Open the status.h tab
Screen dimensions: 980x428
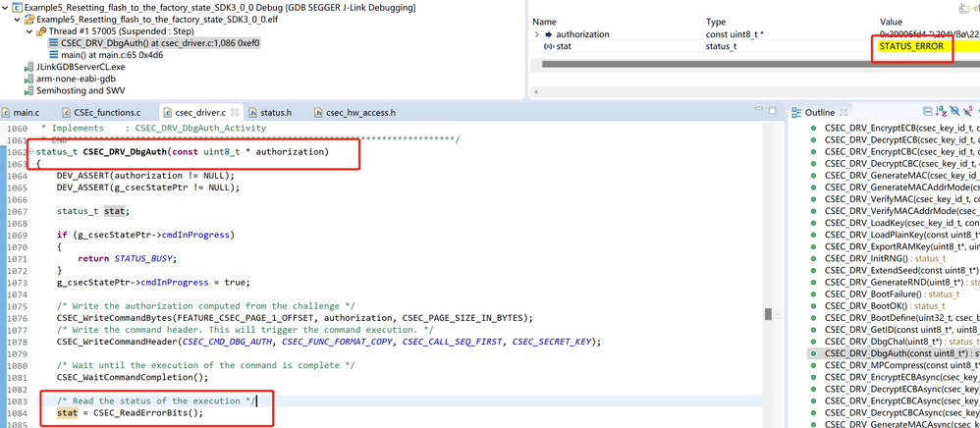271,113
